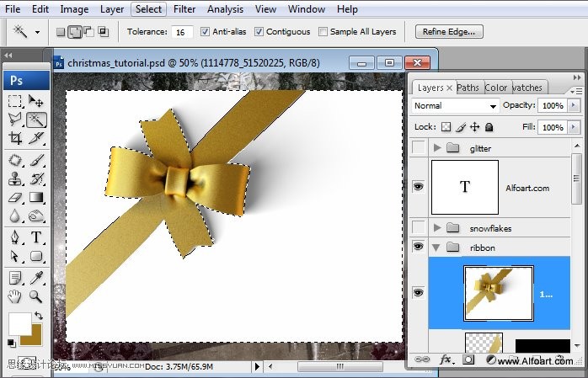Screen dimensions: 588x378
Task: Switch to the Paths tab
Action: pos(468,88)
